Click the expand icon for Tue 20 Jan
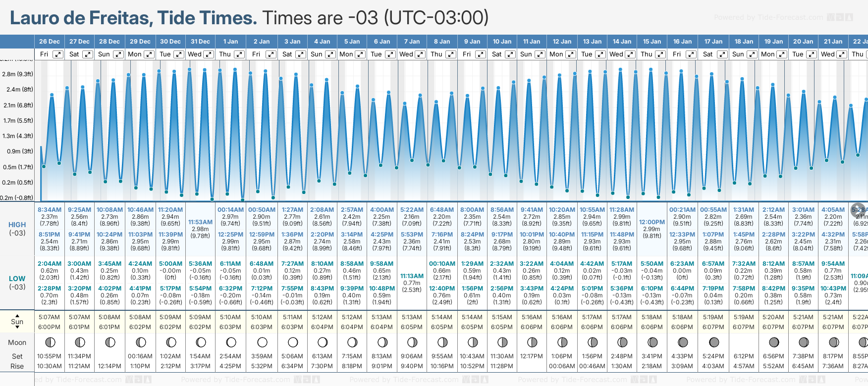The image size is (868, 386). click(x=812, y=54)
